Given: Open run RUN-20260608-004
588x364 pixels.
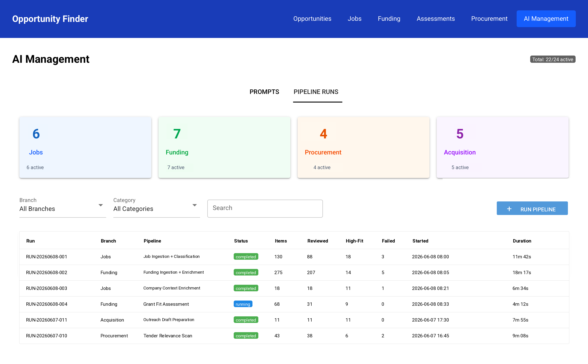Looking at the screenshot, I should point(47,304).
